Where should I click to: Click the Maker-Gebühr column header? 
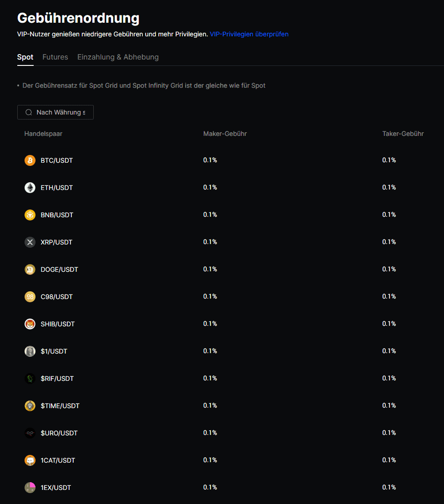(225, 134)
